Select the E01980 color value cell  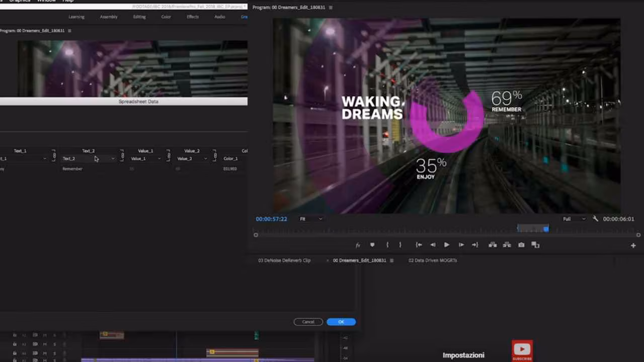[x=230, y=169]
